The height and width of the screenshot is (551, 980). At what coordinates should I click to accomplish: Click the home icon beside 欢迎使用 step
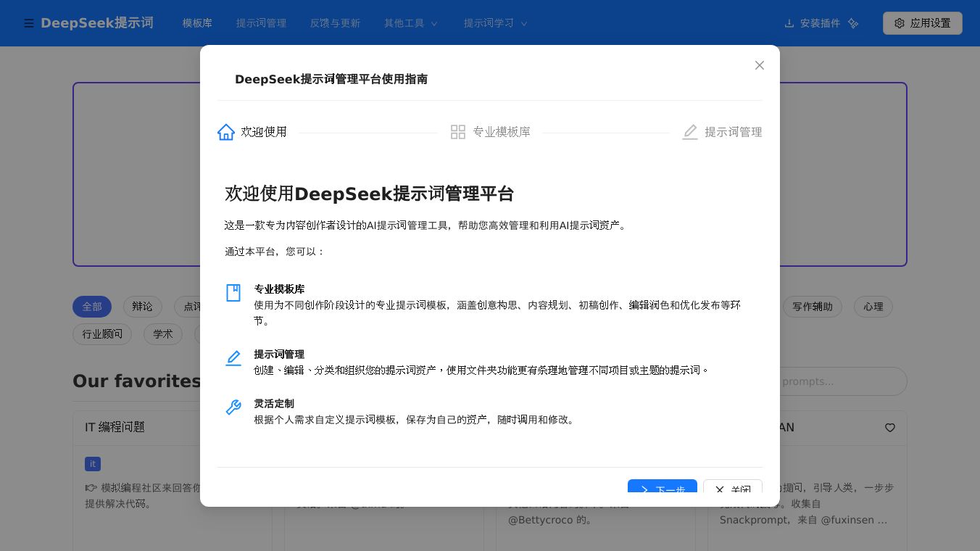226,132
